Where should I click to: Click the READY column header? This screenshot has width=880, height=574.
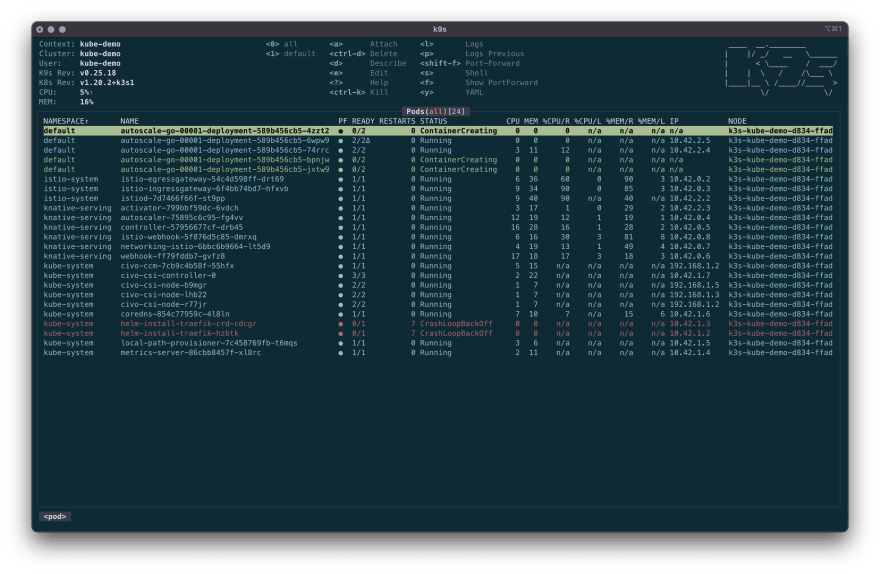coord(363,121)
